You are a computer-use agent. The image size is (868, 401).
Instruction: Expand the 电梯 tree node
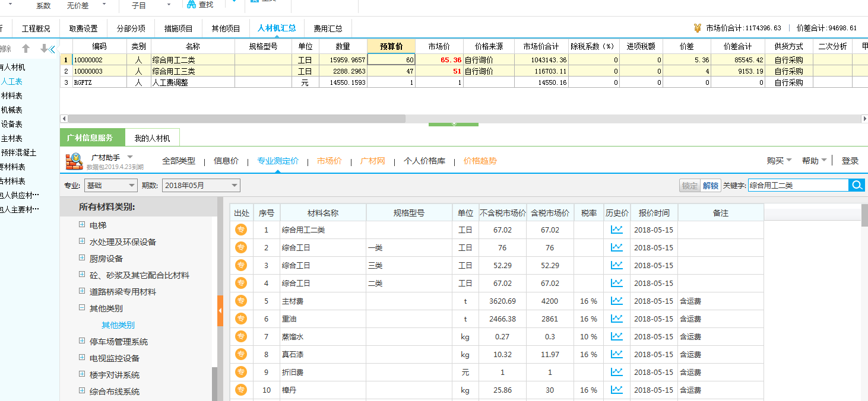tap(82, 225)
